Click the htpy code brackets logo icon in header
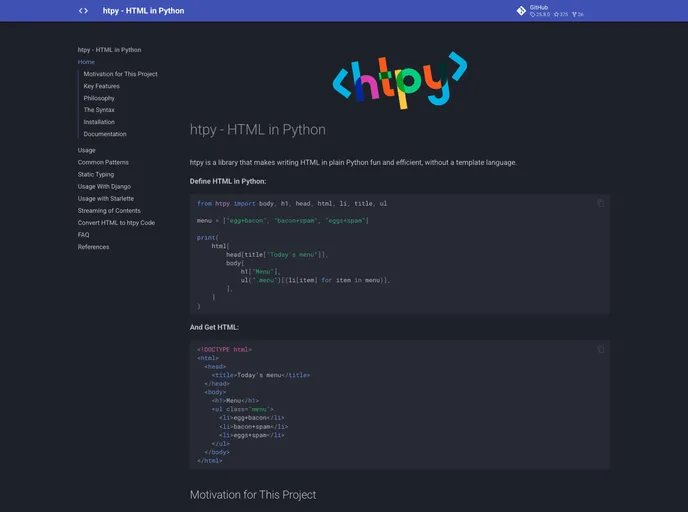The width and height of the screenshot is (688, 512). 83,11
